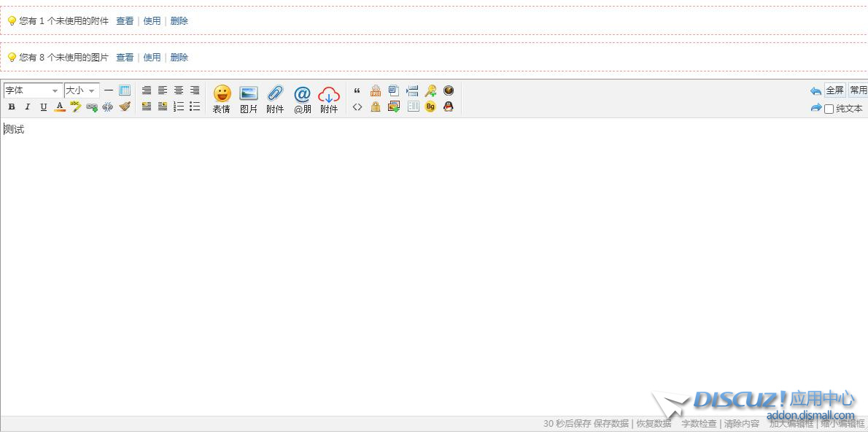Switch to the 常用 editor mode

858,90
